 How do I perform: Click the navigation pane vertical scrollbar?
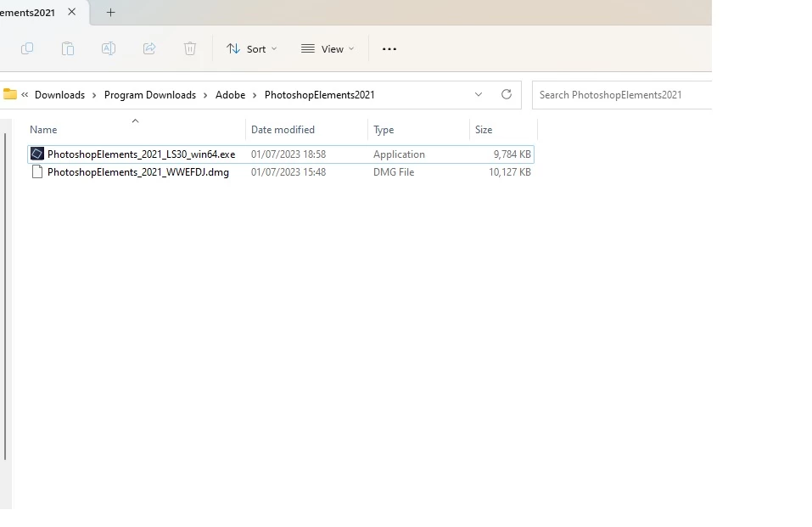click(5, 295)
